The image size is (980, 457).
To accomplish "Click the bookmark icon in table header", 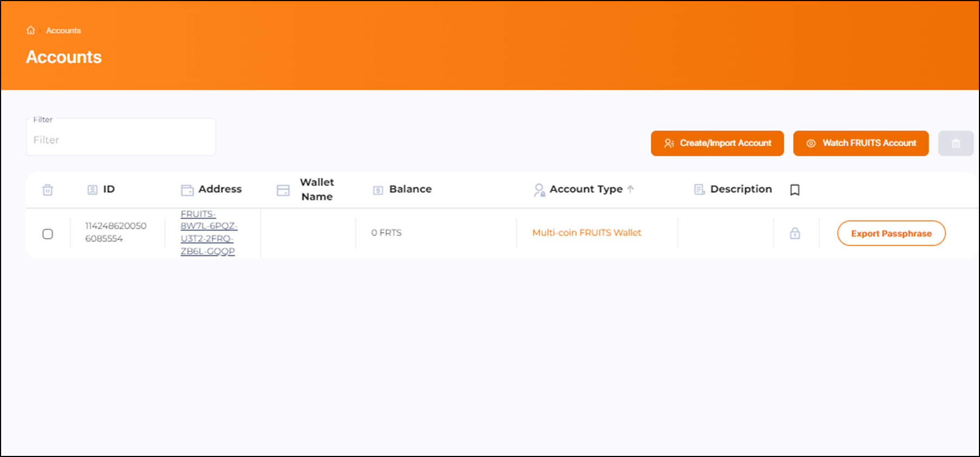I will [x=795, y=190].
